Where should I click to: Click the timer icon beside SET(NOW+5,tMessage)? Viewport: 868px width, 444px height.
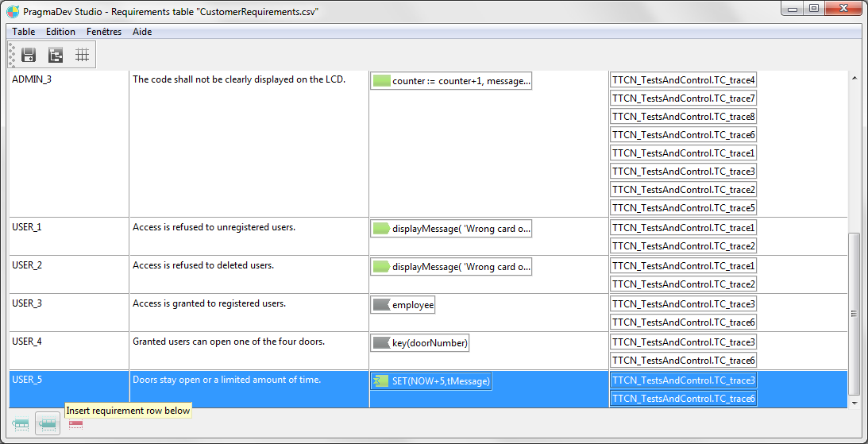coord(381,381)
